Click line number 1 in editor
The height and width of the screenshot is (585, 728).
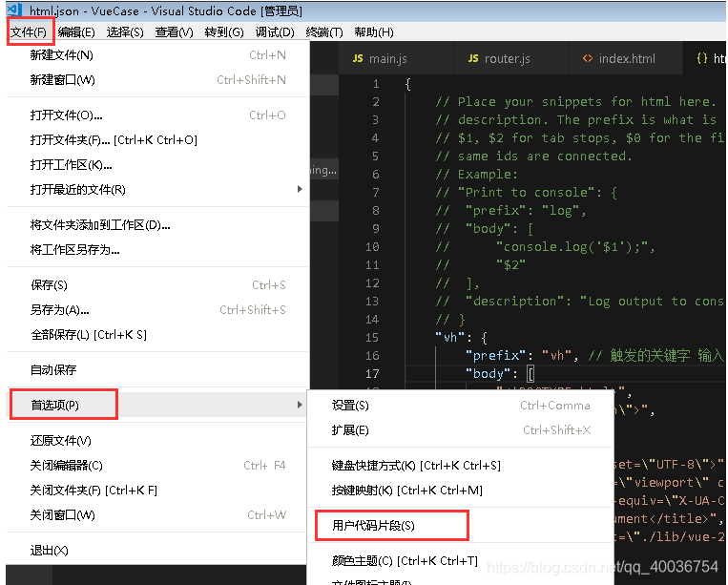point(376,84)
